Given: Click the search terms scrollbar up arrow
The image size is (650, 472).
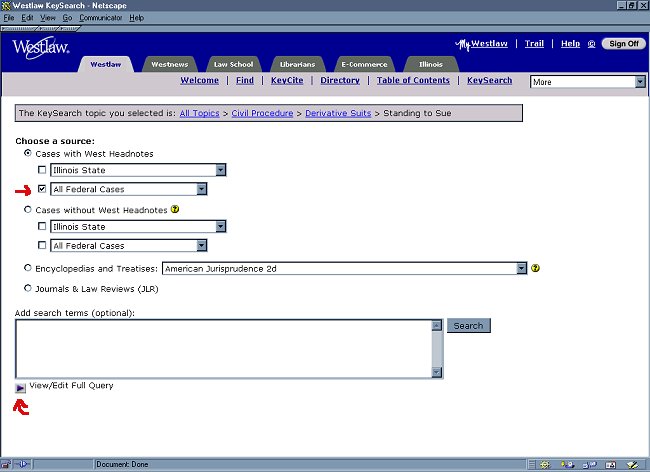Looking at the screenshot, I should coord(437,325).
